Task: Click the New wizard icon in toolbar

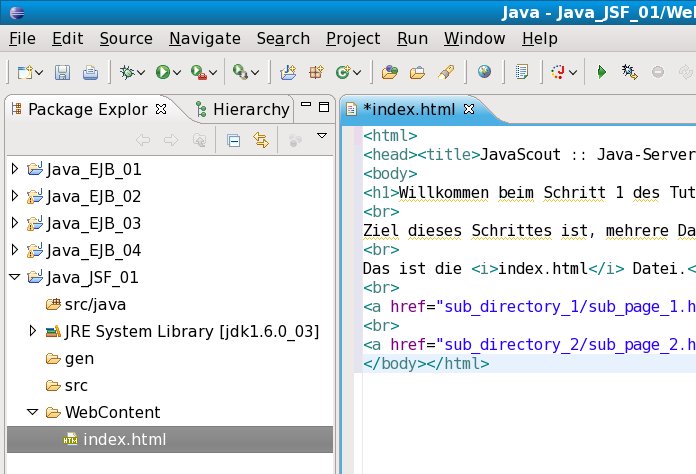Action: click(24, 72)
